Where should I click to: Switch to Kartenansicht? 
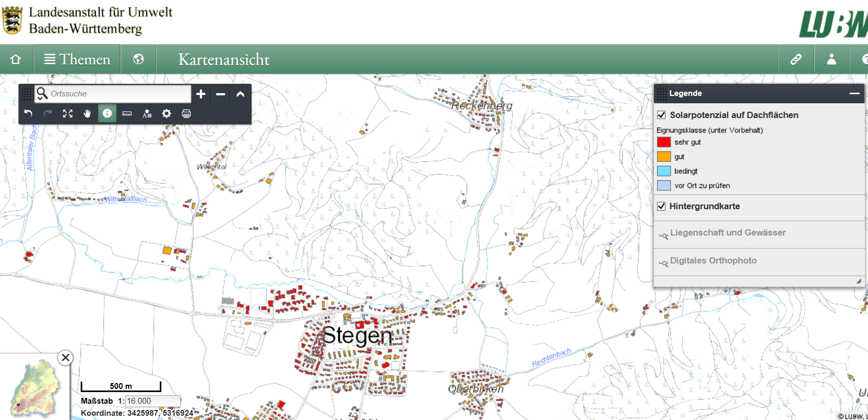tap(224, 59)
